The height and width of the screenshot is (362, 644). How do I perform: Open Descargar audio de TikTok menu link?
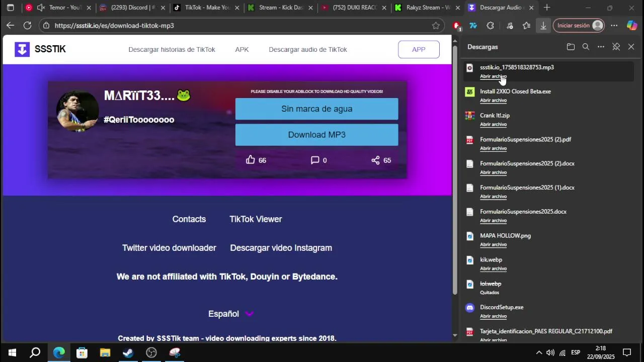click(x=308, y=49)
